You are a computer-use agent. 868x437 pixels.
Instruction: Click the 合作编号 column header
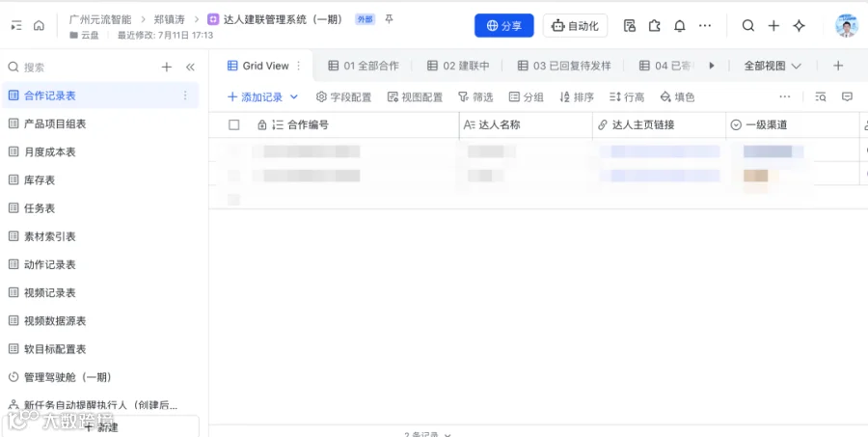(357, 125)
